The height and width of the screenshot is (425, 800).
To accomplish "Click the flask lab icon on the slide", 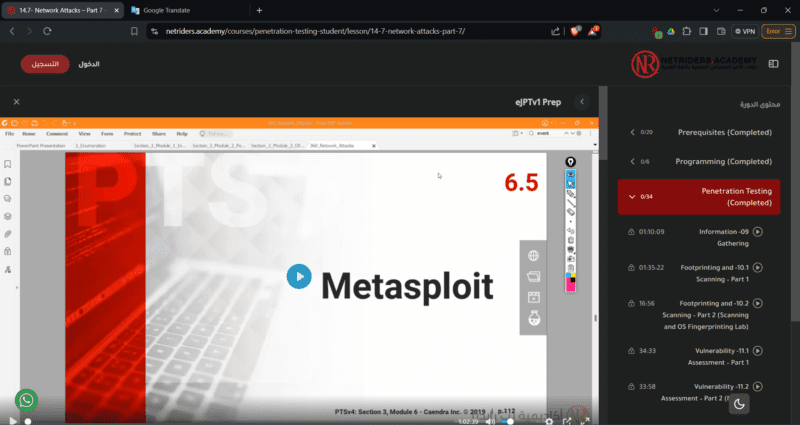I will (534, 318).
